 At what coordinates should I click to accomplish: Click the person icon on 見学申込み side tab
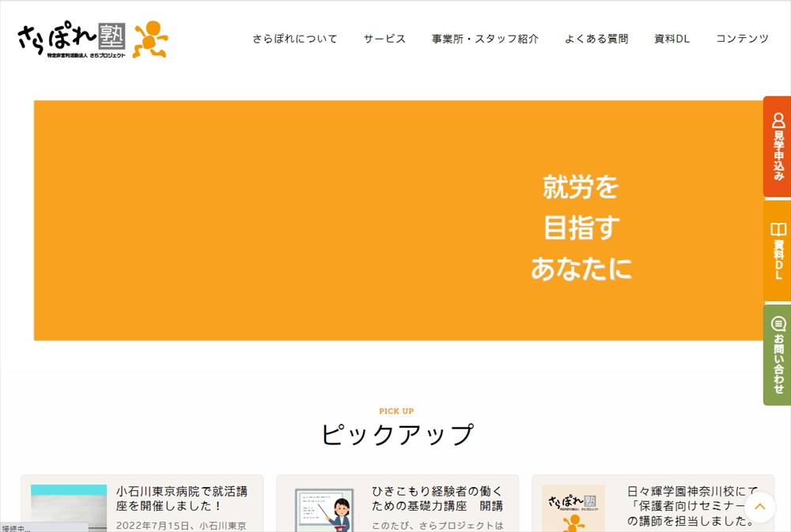(x=778, y=120)
